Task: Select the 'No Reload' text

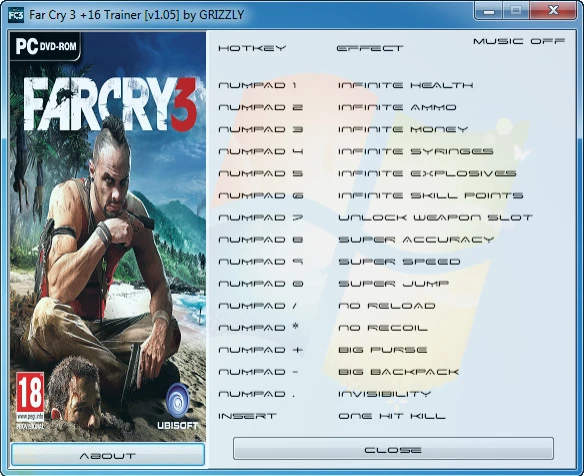Action: coord(387,305)
